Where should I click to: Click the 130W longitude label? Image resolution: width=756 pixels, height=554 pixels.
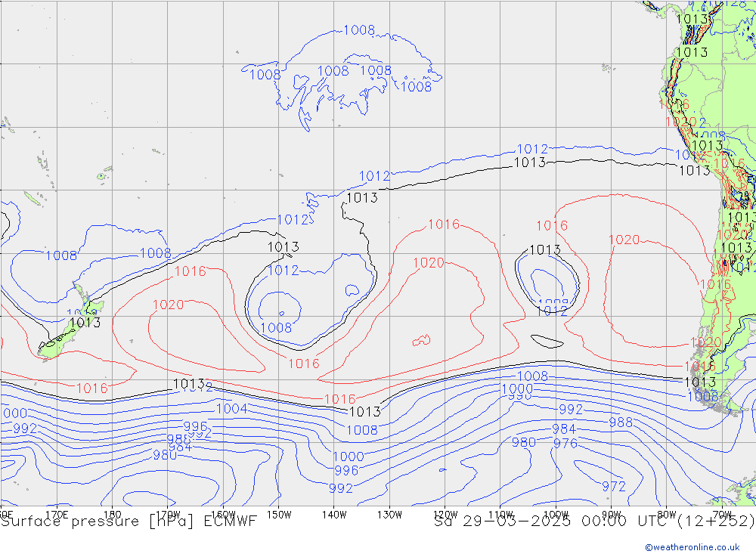(389, 515)
